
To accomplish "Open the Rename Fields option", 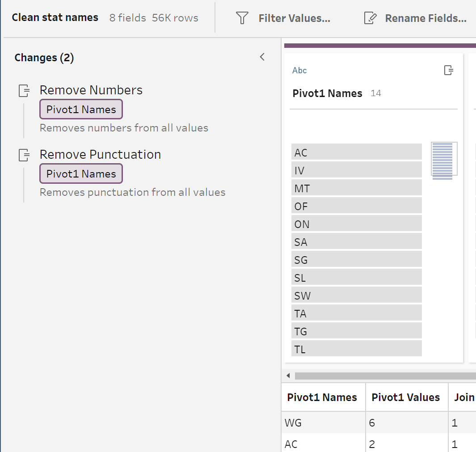I will pos(425,18).
